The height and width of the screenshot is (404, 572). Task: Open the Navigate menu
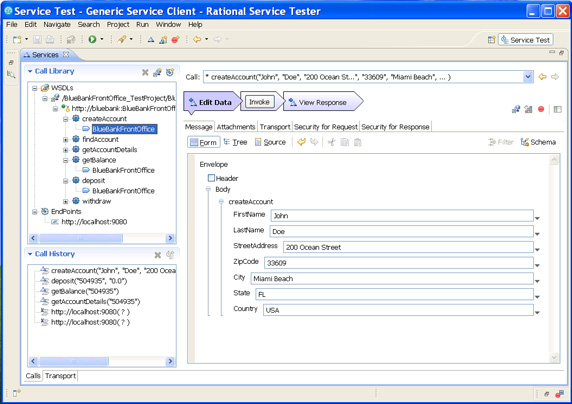coord(57,24)
